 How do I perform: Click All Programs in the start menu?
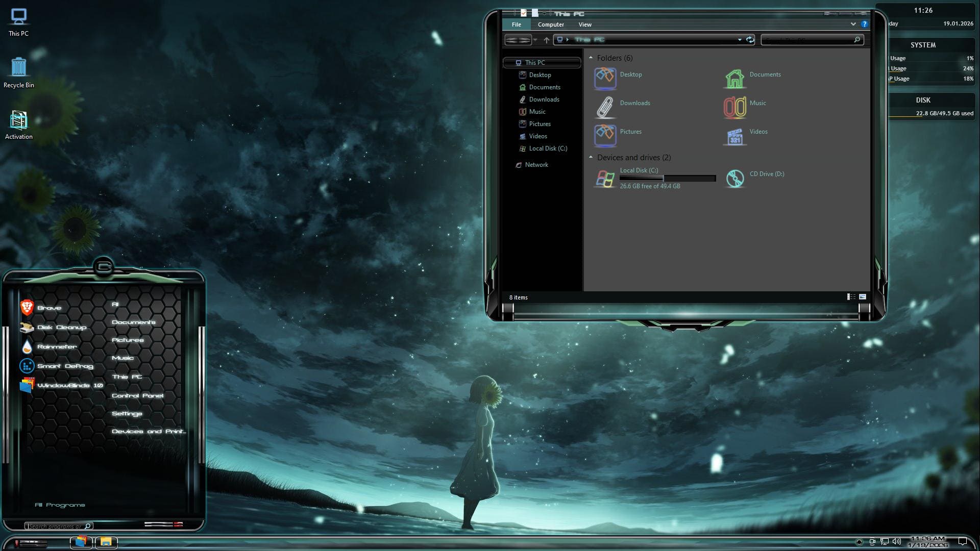click(60, 505)
